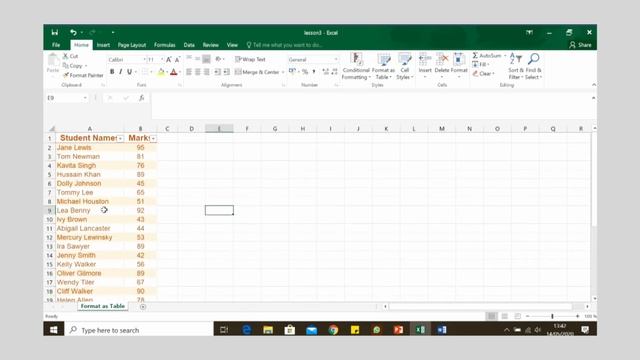Screen dimensions: 640x360
Task: Click Tell me what you want to do box
Action: [284, 45]
